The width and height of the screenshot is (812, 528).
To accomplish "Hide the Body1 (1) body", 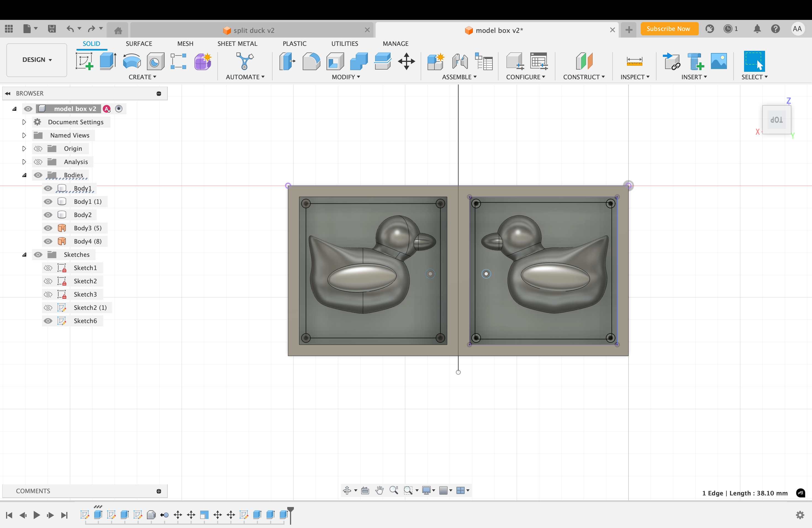I will pos(48,202).
